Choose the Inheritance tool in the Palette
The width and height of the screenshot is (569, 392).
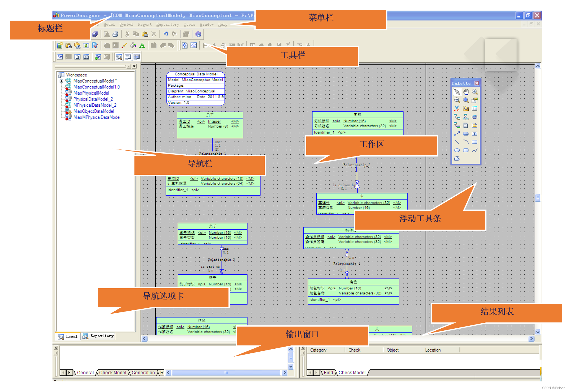(466, 117)
